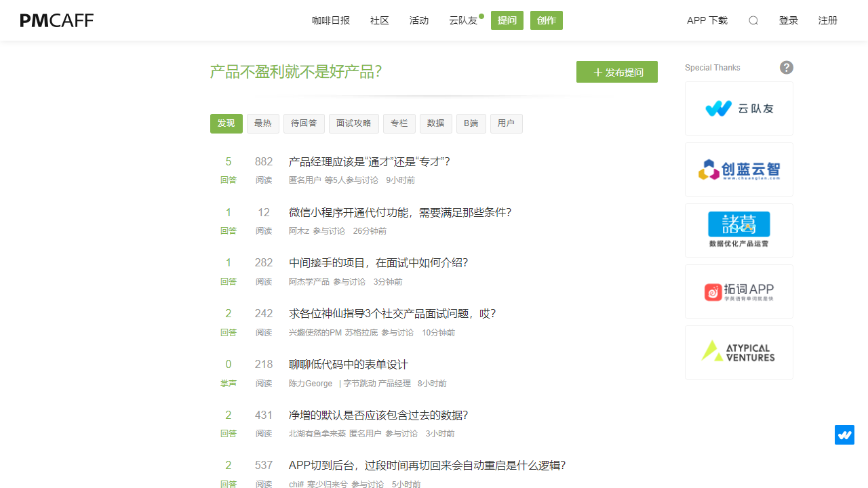
Task: Open the search magnifier icon
Action: coord(753,20)
